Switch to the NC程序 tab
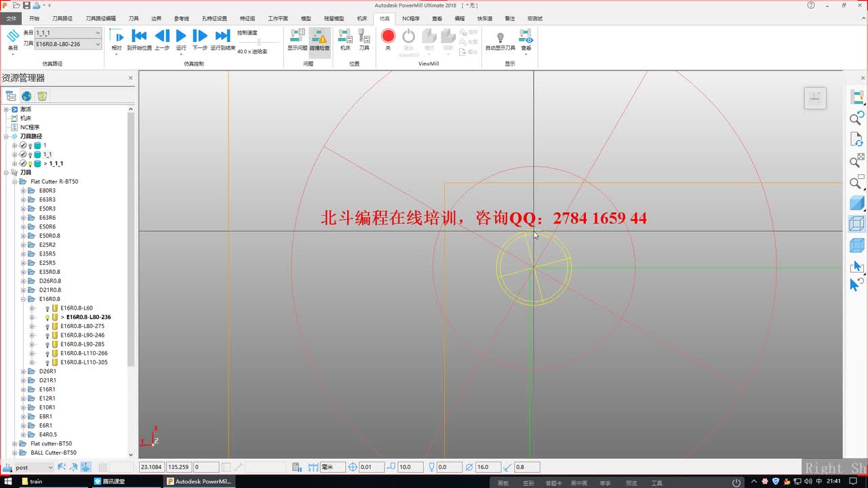868x488 pixels. click(411, 18)
